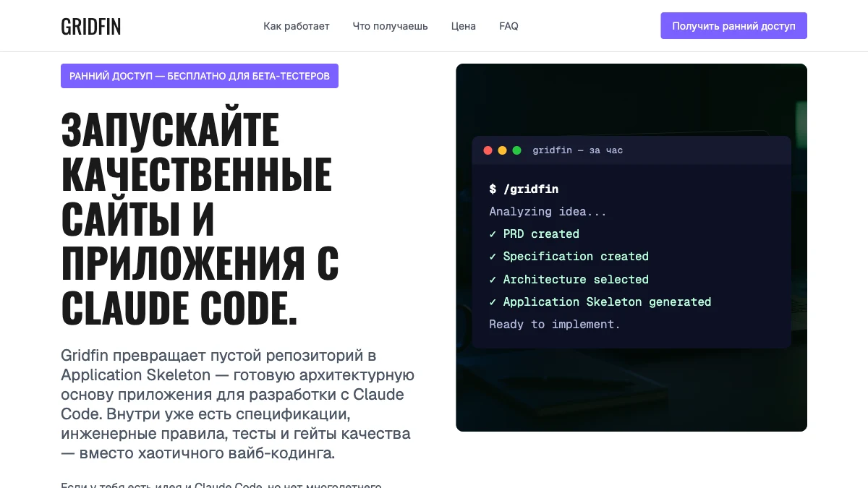Open the "Как работает" nav link
The image size is (868, 488).
pyautogui.click(x=297, y=26)
